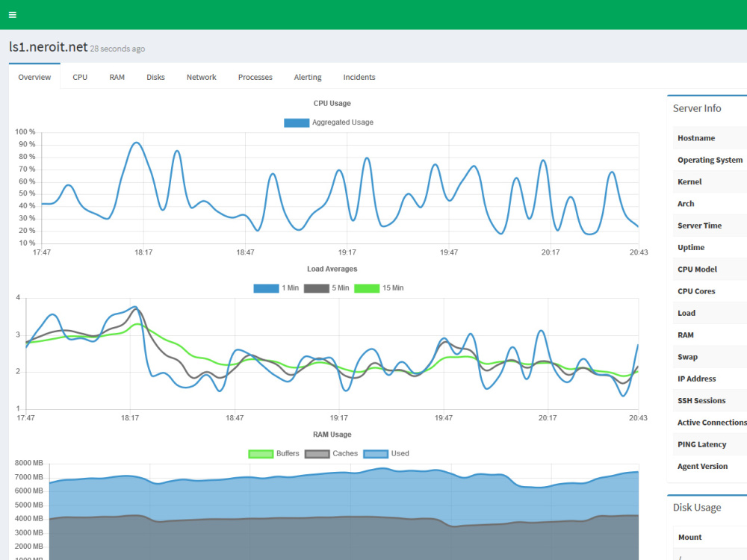Select the Active Connections row
The height and width of the screenshot is (560, 747).
click(710, 423)
